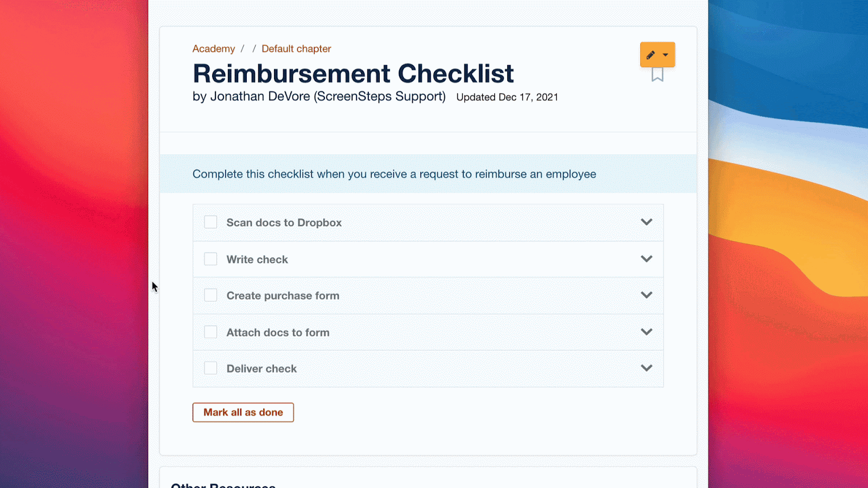The image size is (868, 488).
Task: Open the edit button dropdown caret
Action: 666,55
